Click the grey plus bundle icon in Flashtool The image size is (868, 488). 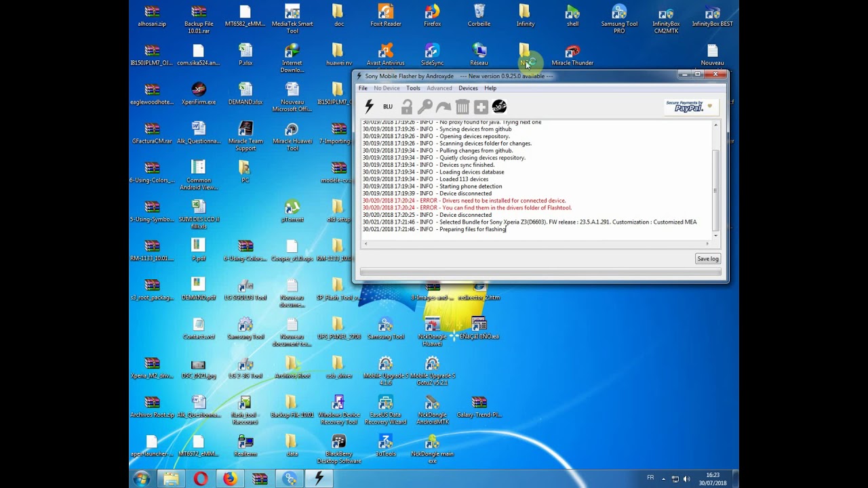point(481,106)
